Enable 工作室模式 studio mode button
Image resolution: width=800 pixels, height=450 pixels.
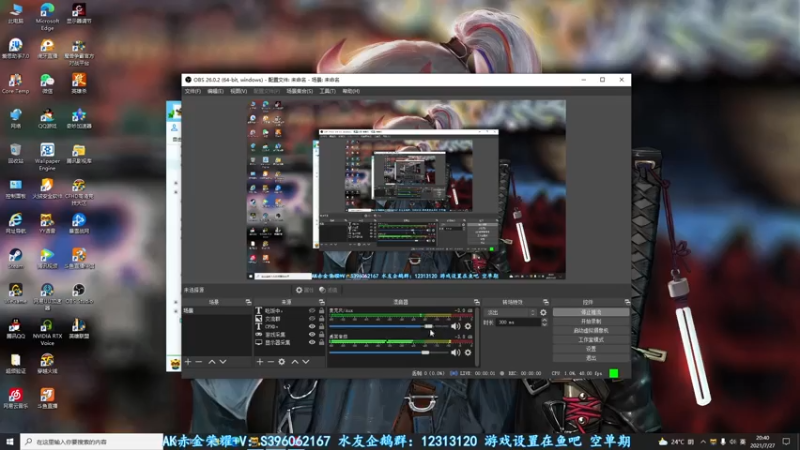point(591,340)
